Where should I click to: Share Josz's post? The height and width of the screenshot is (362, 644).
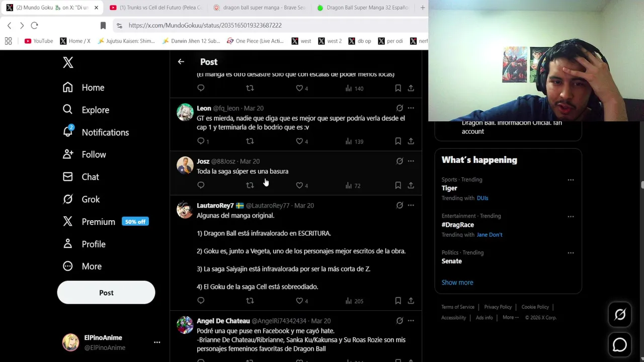tap(411, 186)
